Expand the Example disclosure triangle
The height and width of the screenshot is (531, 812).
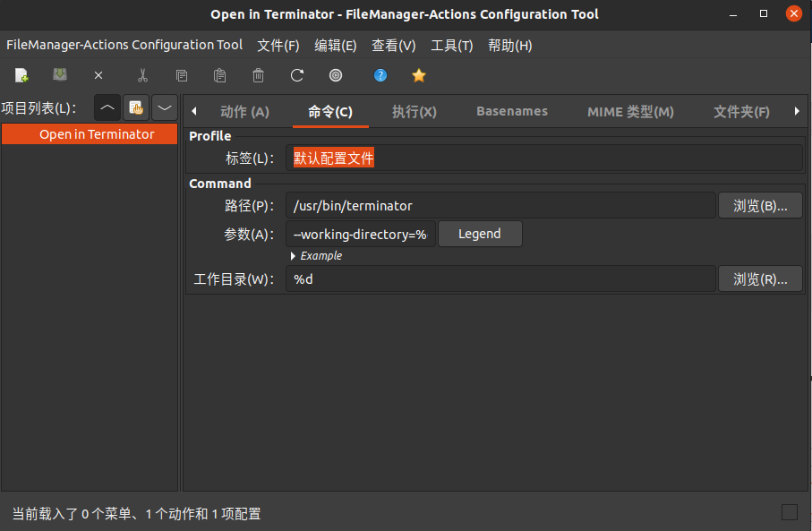(293, 255)
